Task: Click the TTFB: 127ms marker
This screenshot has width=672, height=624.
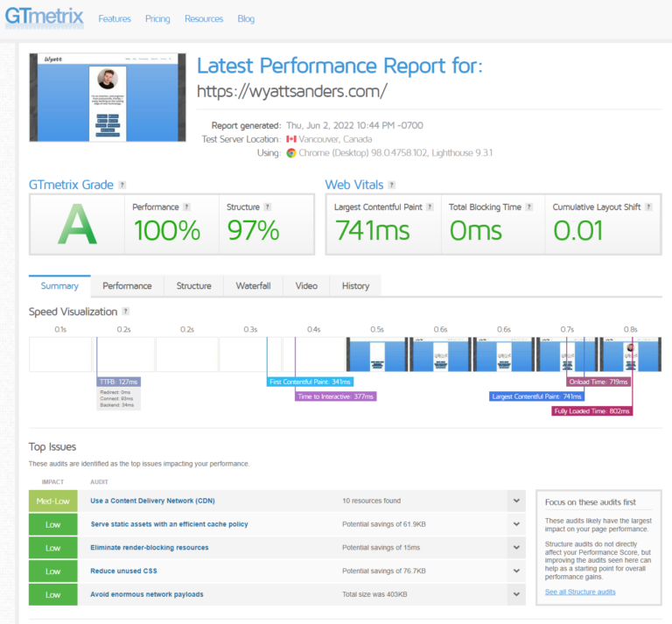Action: [119, 382]
